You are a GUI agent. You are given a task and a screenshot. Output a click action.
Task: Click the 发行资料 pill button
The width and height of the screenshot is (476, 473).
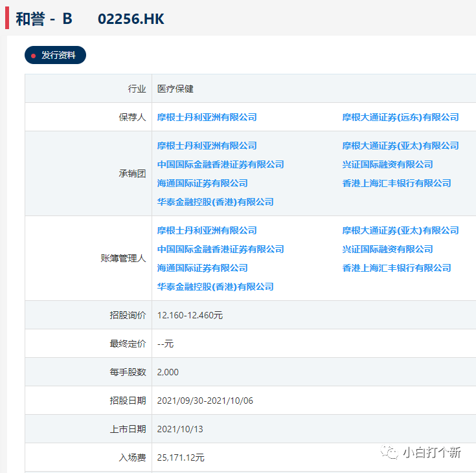coord(55,55)
